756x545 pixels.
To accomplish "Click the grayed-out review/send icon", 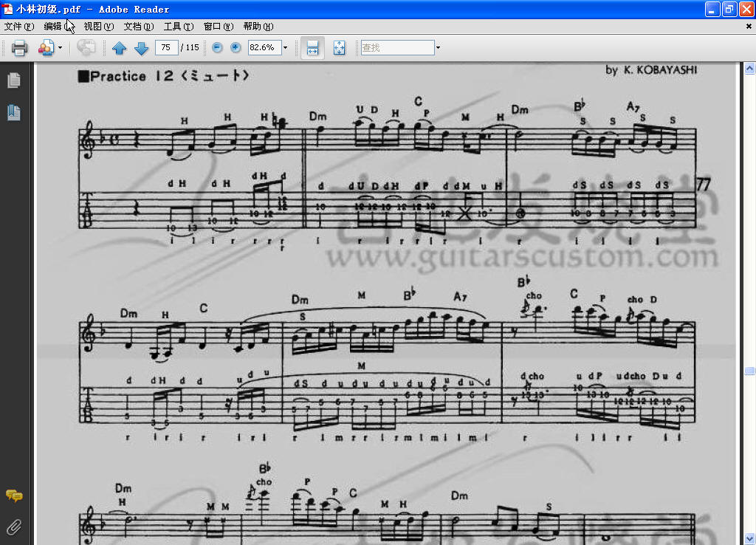I will [86, 48].
